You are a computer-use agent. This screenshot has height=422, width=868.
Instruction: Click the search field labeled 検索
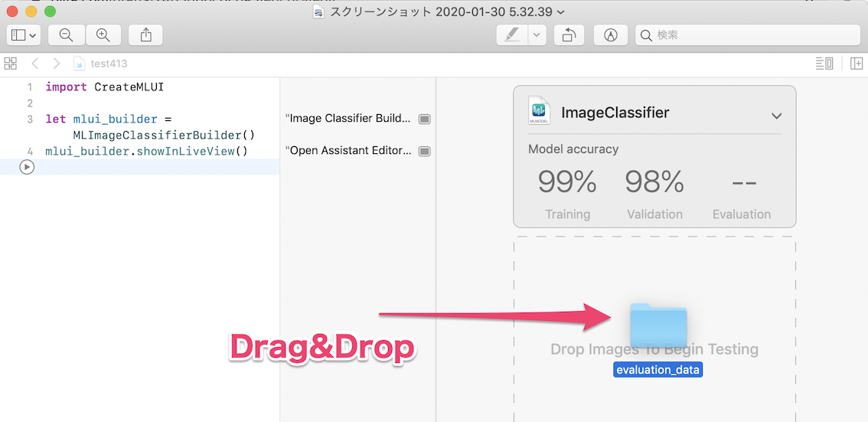[747, 35]
